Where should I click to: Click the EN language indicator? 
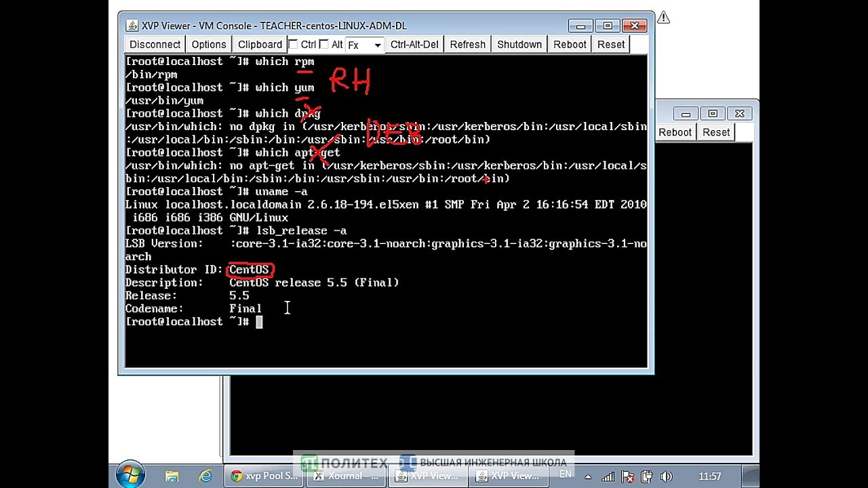564,475
